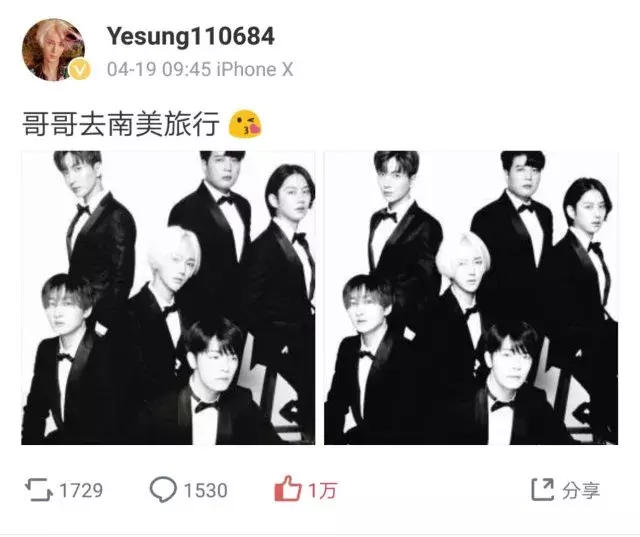Open the right group photo

(x=471, y=297)
